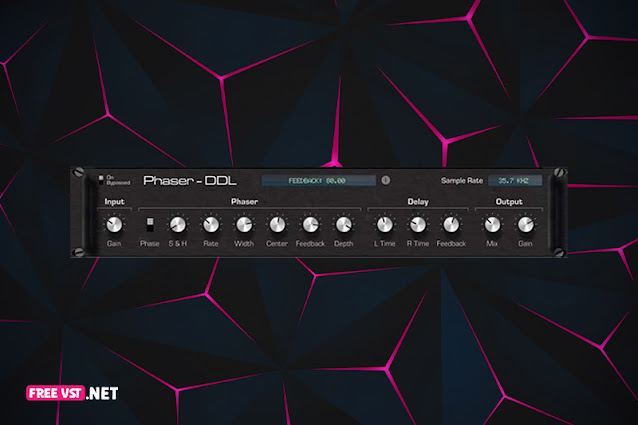Click the Input Gain knob
Viewport: 638px width, 425px height.
click(114, 224)
